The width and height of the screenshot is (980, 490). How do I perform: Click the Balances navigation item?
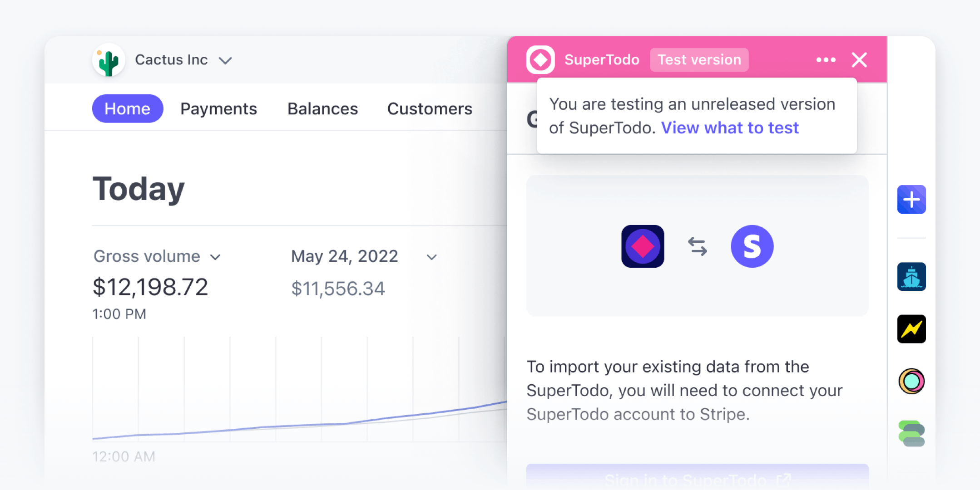(322, 109)
